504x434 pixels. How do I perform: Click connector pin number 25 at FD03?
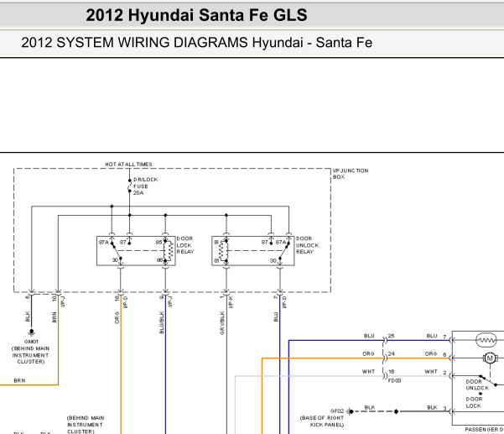(391, 336)
